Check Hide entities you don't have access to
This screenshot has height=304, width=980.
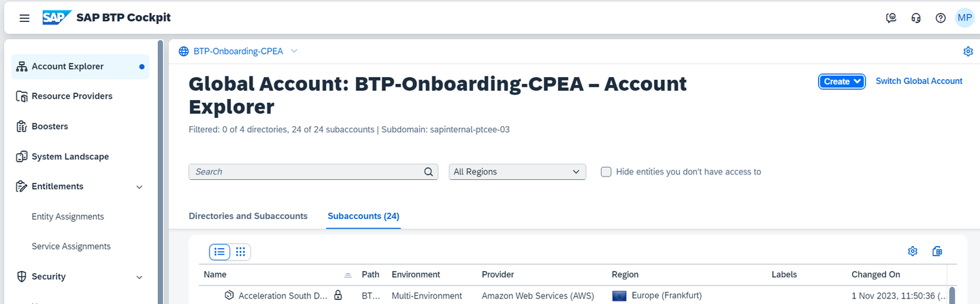pos(606,172)
